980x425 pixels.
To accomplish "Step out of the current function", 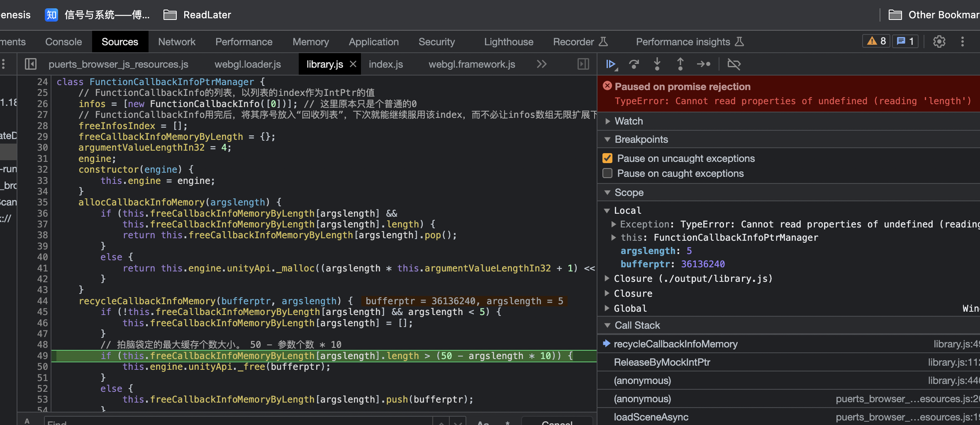I will pyautogui.click(x=680, y=64).
